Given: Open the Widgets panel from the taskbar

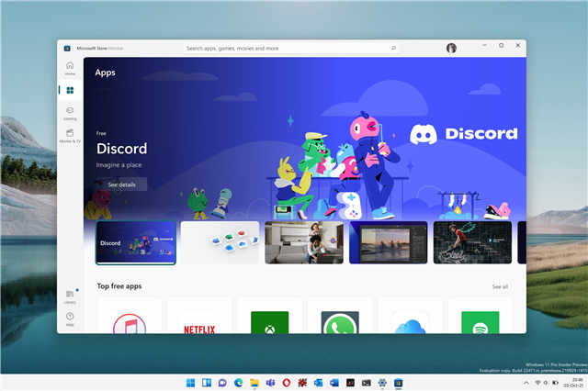Looking at the screenshot, I should tap(207, 383).
